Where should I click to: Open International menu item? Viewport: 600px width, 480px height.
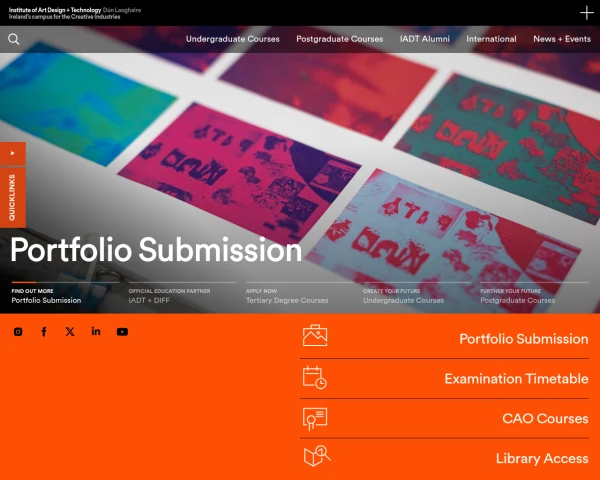click(x=491, y=39)
